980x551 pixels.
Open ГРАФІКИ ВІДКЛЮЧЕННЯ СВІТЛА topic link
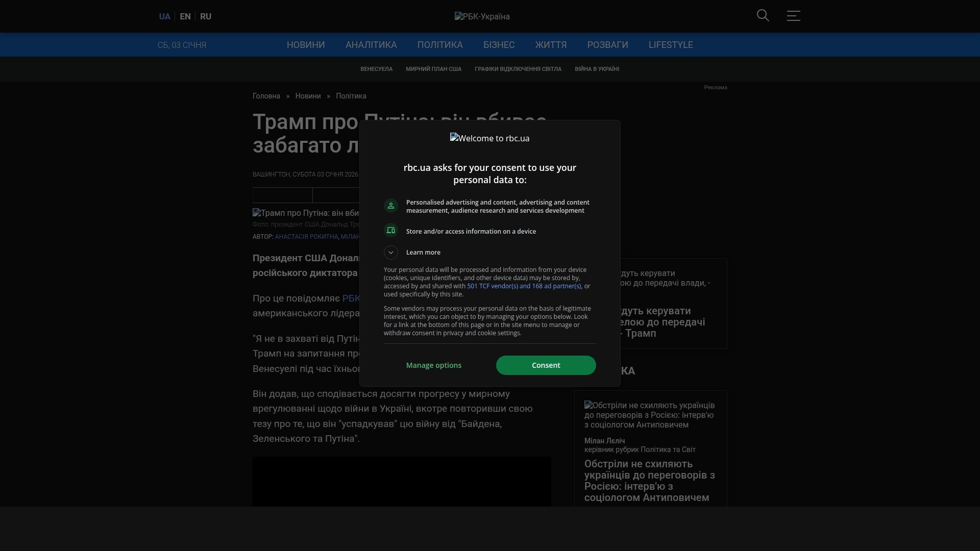(518, 69)
